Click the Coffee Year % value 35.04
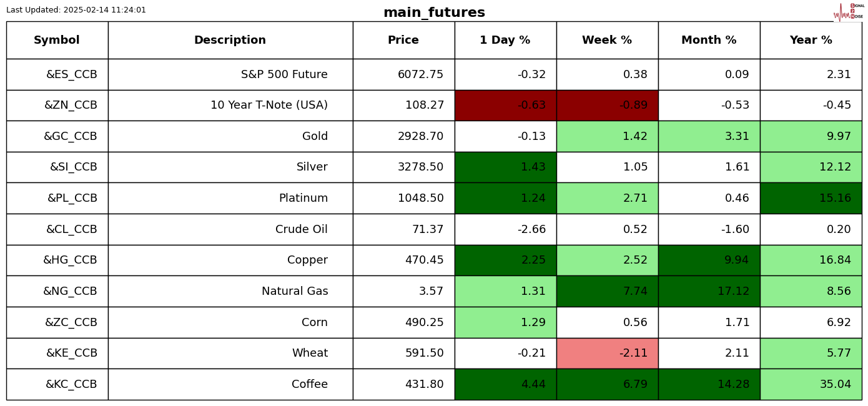The height and width of the screenshot is (406, 868). [x=835, y=385]
